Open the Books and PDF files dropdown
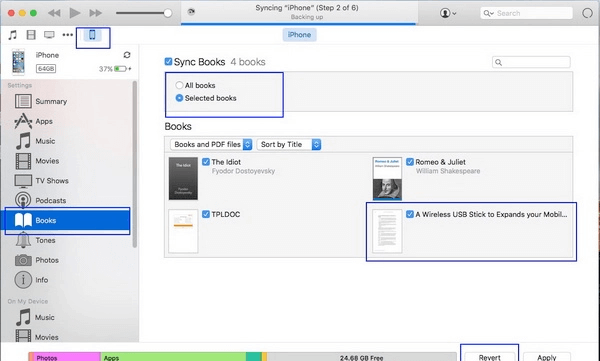This screenshot has width=600, height=361. [x=211, y=144]
